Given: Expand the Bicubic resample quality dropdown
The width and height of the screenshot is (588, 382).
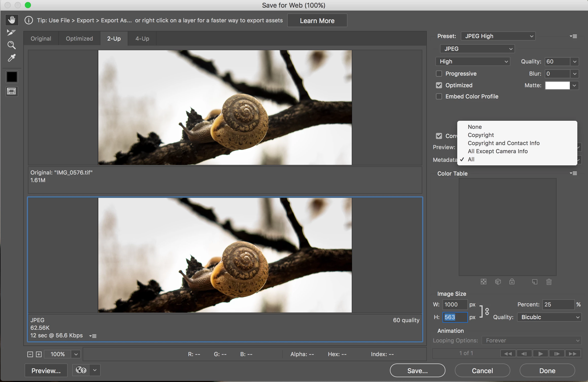Looking at the screenshot, I should tap(549, 317).
